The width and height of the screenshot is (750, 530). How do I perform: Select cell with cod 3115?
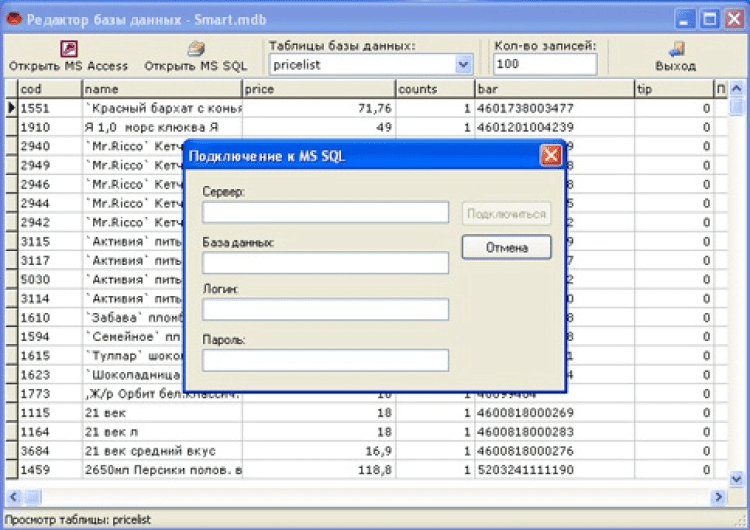(50, 242)
